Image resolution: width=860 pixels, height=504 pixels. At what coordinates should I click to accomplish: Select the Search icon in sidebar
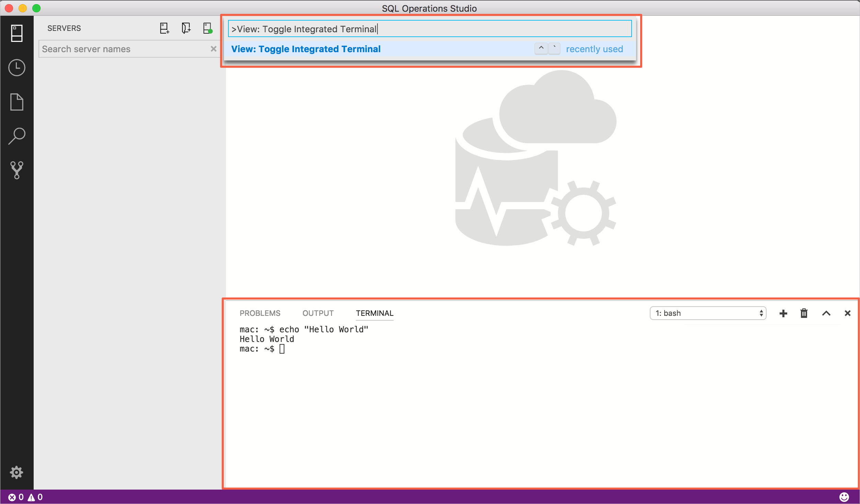click(16, 135)
